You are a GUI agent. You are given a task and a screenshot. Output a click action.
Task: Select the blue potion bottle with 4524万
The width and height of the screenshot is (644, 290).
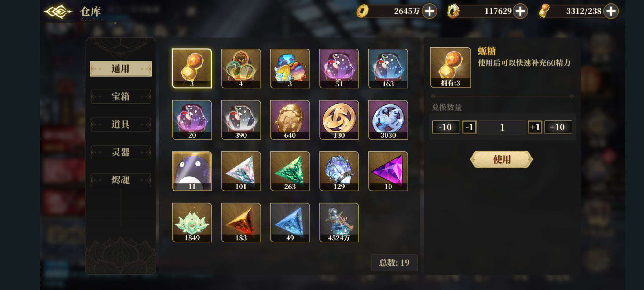click(339, 223)
